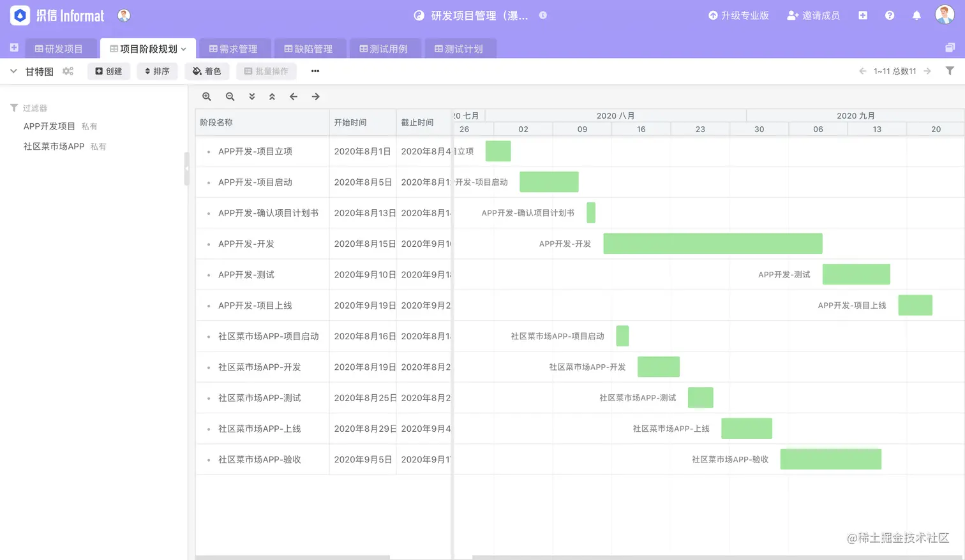Collapse all rows with double-up arrows

(272, 96)
